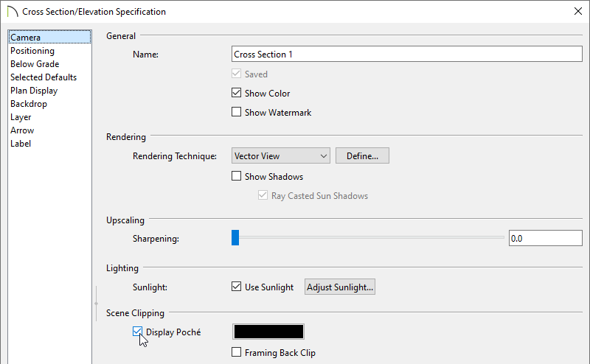Open the Label panel
The height and width of the screenshot is (364, 590).
21,144
